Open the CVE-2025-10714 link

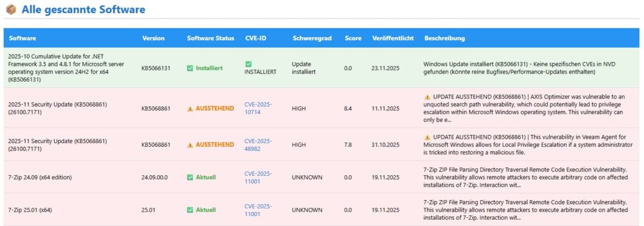258,108
